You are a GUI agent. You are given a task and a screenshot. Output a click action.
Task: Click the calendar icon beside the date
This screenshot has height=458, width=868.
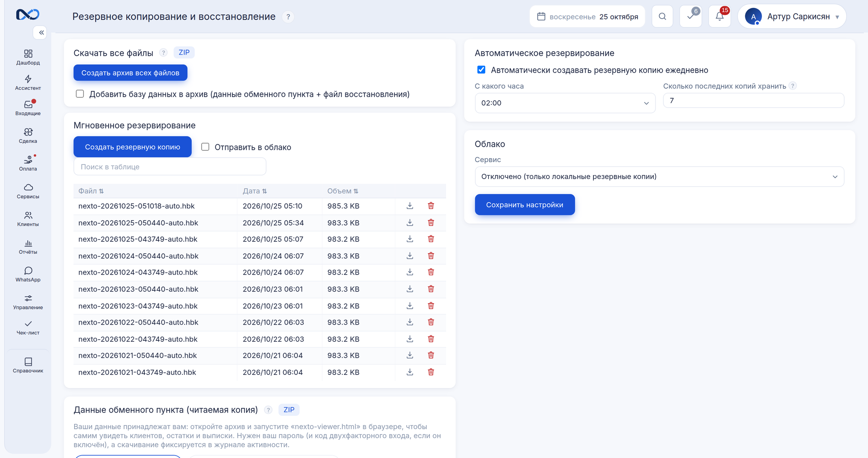(541, 17)
